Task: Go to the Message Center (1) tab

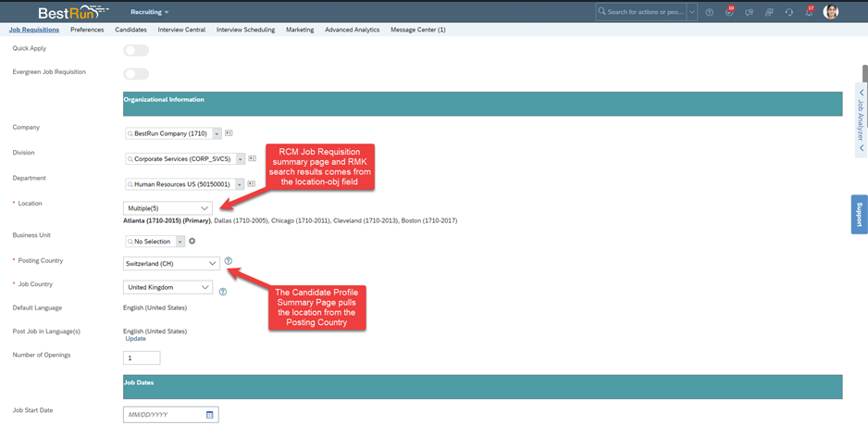Action: tap(418, 30)
